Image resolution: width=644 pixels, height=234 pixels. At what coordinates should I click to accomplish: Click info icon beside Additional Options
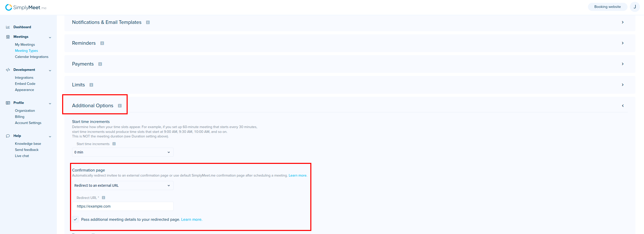120,106
